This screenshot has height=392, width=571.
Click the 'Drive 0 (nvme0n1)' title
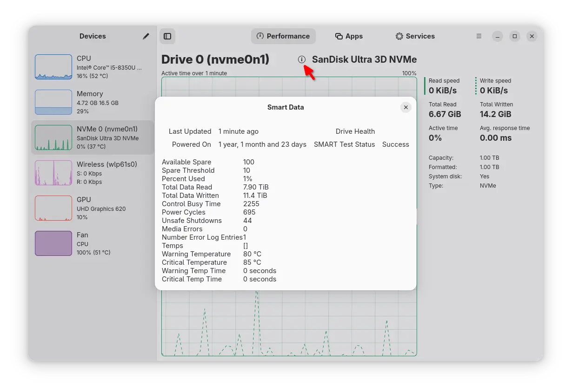[215, 59]
